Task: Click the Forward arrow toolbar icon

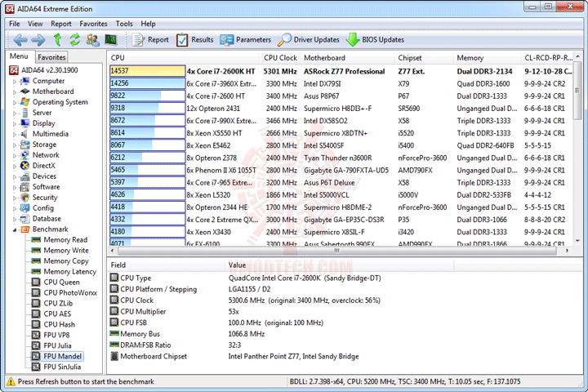Action: pos(38,40)
